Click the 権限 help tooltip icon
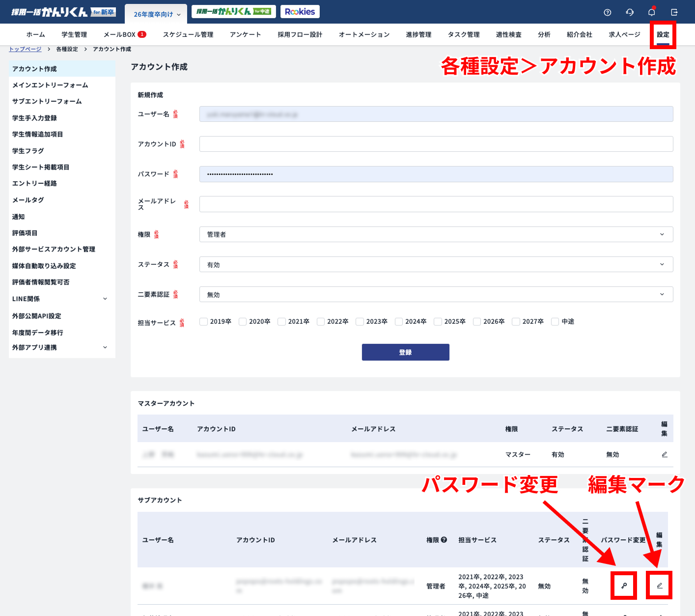Screen dimensions: 695x616 point(444,540)
